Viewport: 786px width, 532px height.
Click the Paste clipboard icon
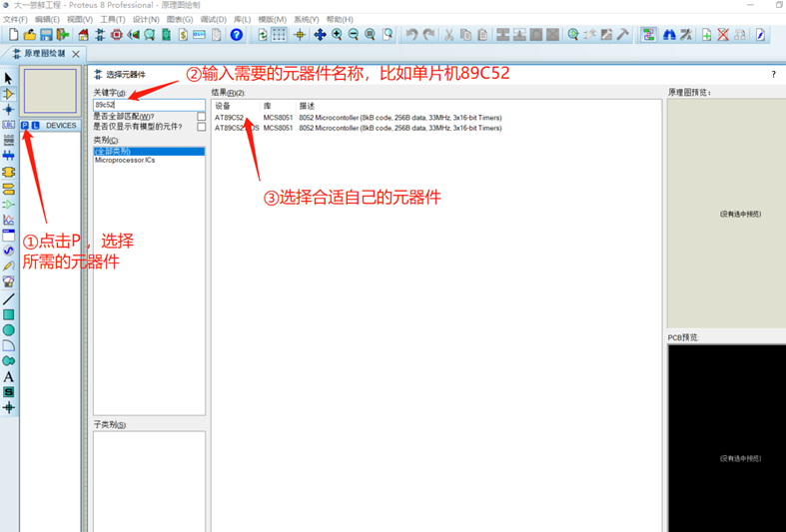pyautogui.click(x=482, y=35)
